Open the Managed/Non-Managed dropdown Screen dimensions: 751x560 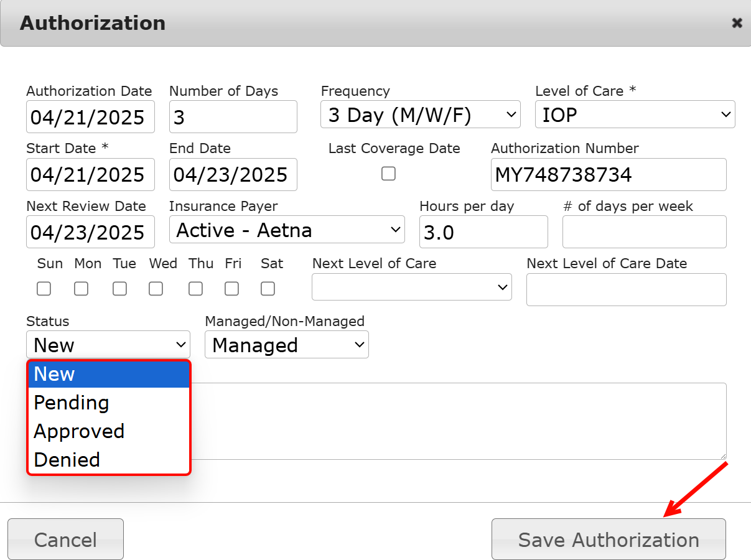pyautogui.click(x=287, y=345)
